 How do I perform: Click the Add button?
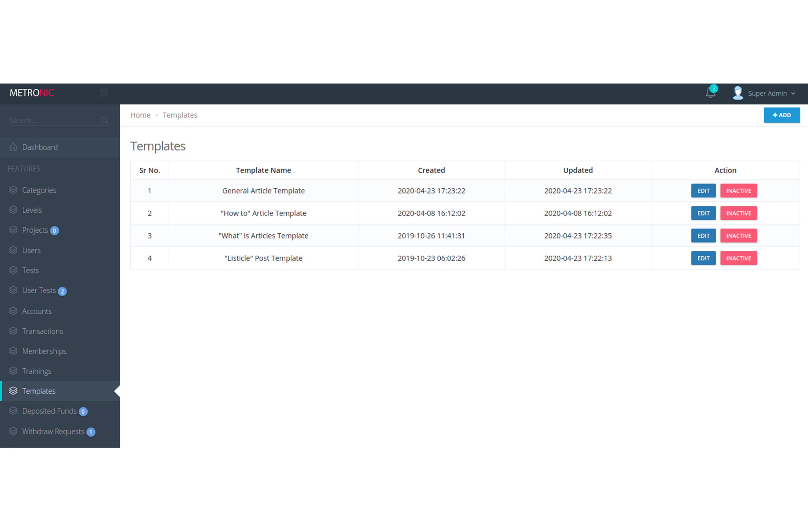(x=782, y=115)
